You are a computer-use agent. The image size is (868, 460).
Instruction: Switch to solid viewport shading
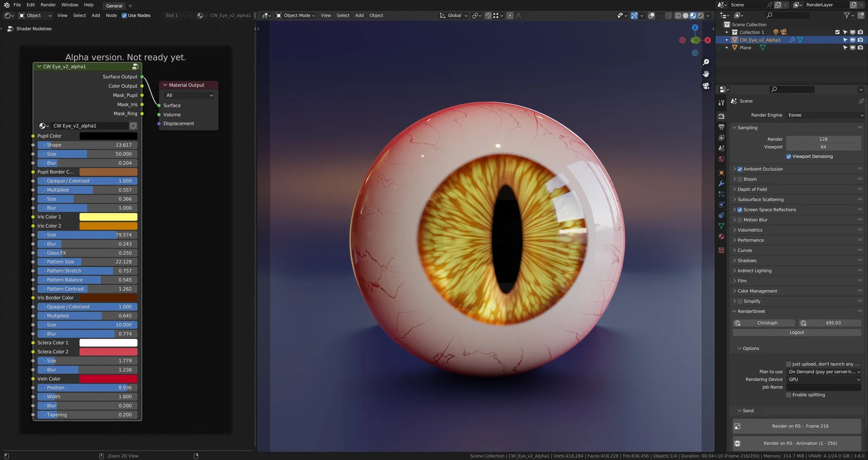685,16
